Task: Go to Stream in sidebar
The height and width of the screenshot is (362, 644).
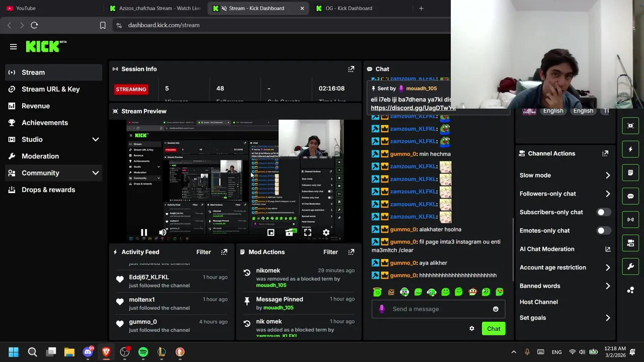Action: coord(54,72)
